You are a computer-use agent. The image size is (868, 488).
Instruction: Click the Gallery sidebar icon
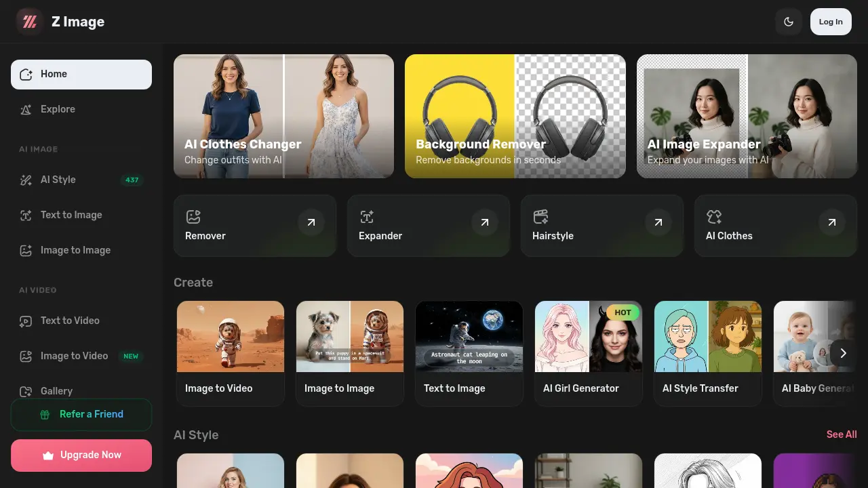(x=26, y=392)
